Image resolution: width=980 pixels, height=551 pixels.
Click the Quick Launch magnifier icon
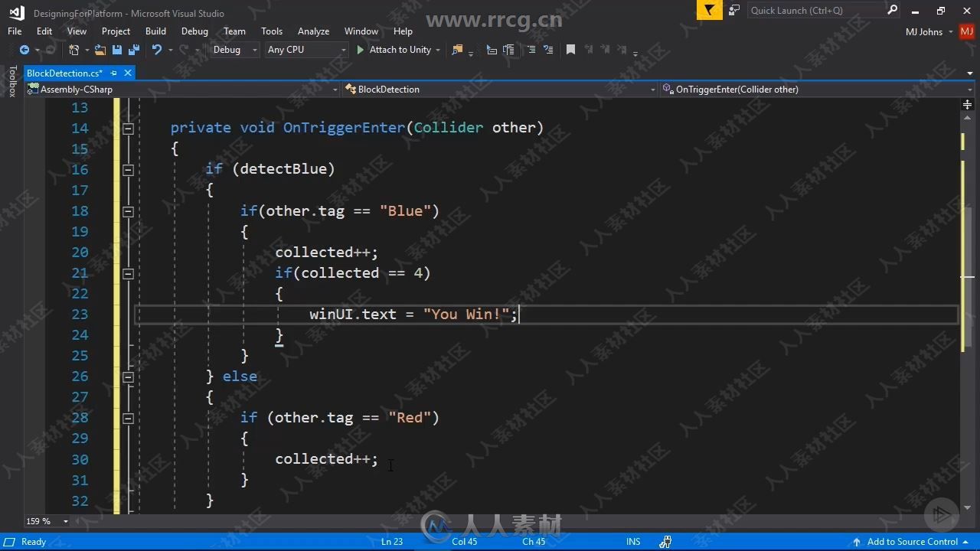892,10
